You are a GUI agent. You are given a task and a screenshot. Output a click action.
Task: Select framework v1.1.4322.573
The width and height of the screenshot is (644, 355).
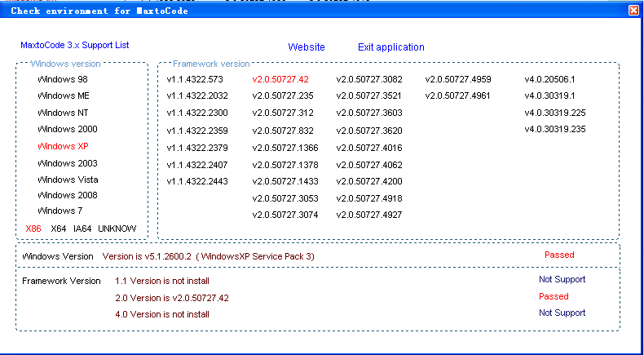195,79
